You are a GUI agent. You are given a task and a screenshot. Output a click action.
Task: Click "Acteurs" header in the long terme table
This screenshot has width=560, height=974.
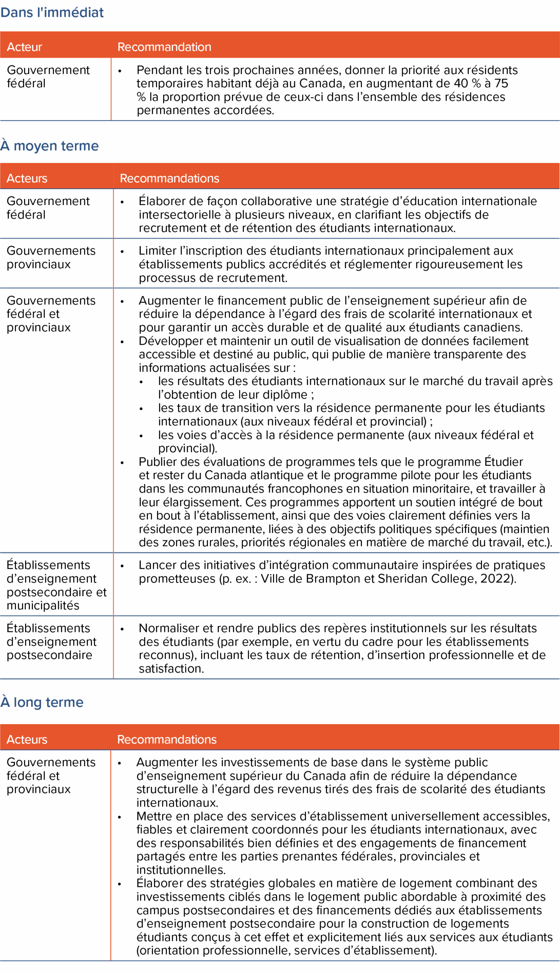coord(27,739)
